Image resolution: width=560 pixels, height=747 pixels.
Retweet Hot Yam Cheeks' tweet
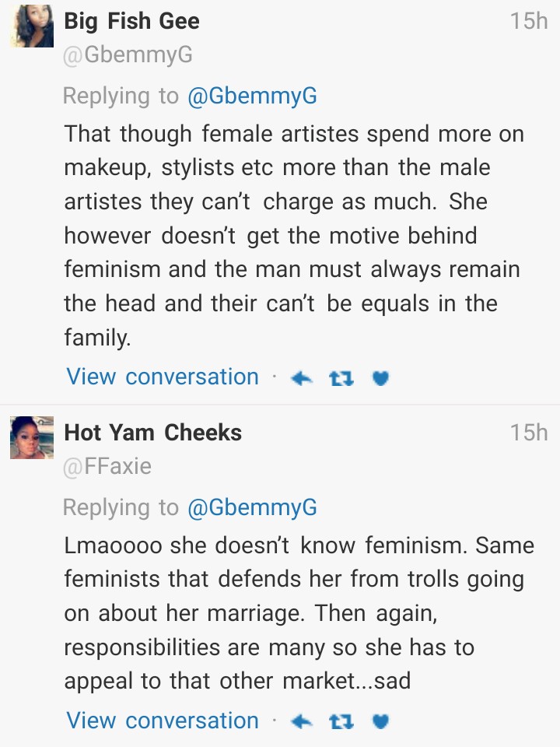click(x=340, y=722)
